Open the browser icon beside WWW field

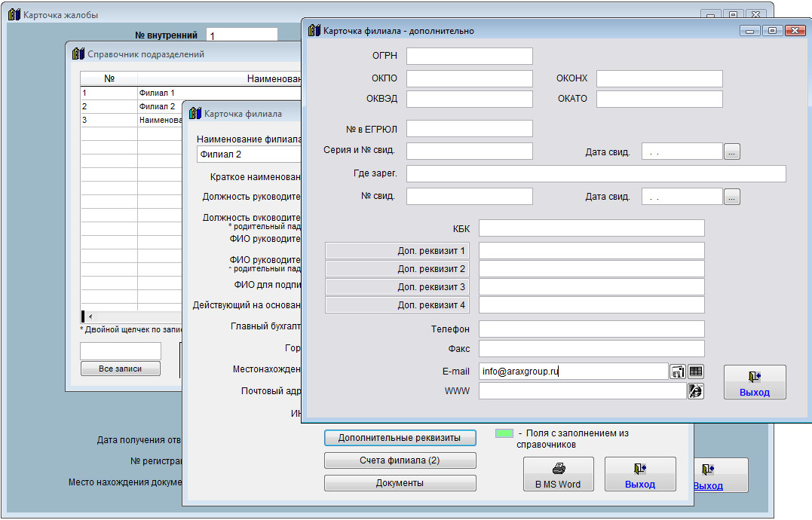click(x=695, y=391)
